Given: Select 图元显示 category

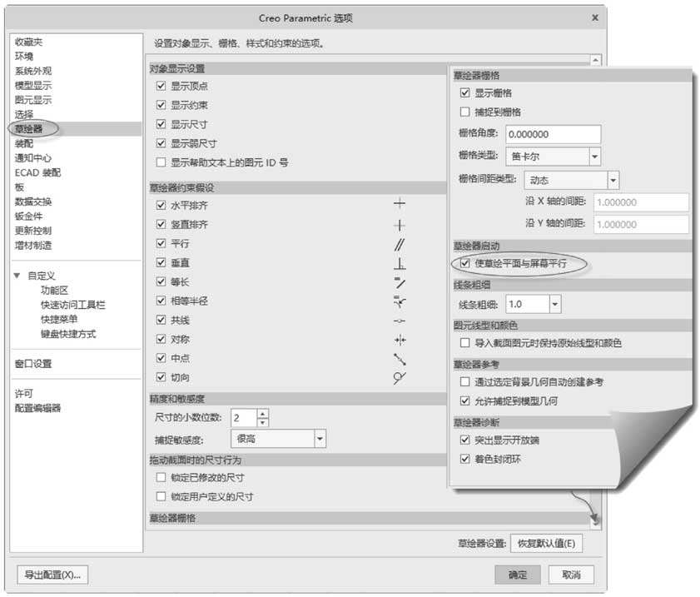Looking at the screenshot, I should click(33, 100).
